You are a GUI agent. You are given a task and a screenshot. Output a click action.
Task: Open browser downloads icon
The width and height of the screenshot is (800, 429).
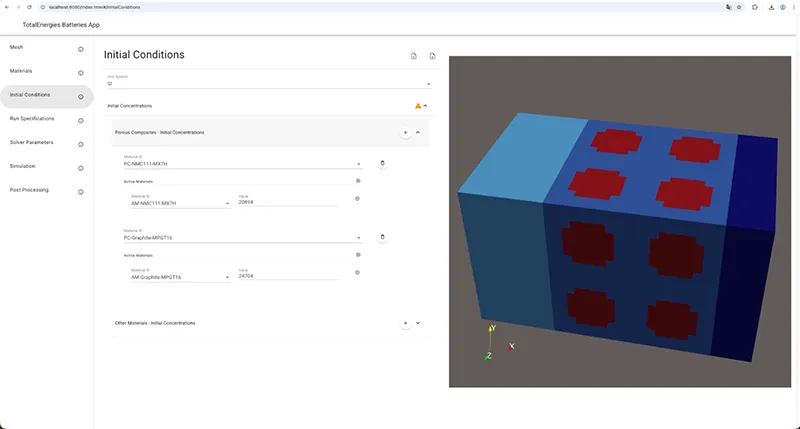point(771,7)
